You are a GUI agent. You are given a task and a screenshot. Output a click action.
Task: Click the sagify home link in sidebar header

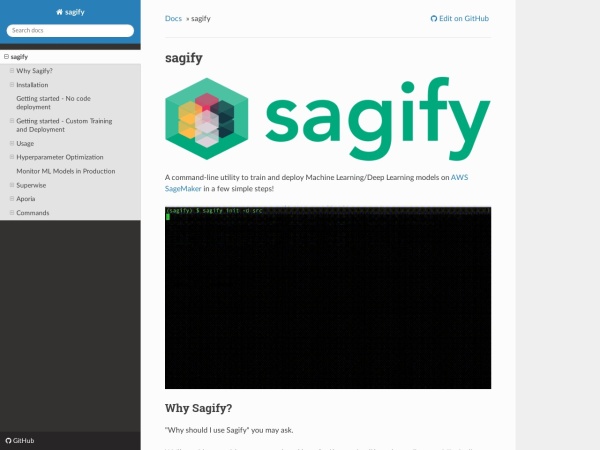coord(70,12)
